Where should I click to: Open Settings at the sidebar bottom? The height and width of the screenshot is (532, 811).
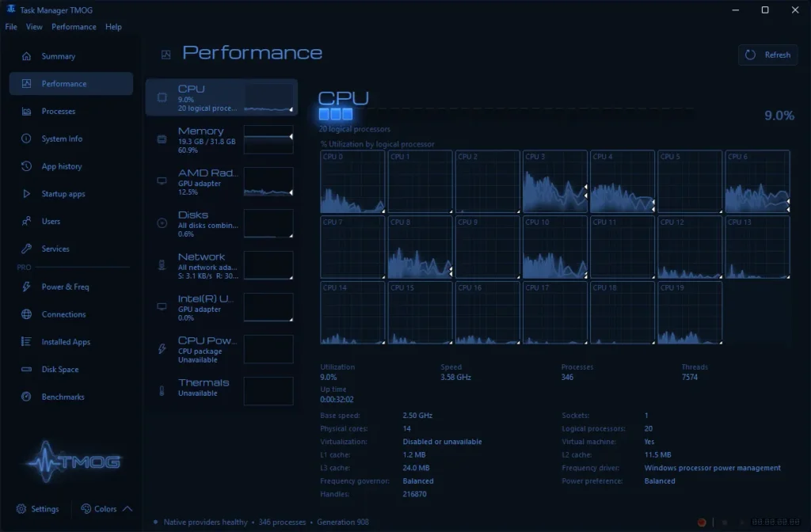pos(37,509)
